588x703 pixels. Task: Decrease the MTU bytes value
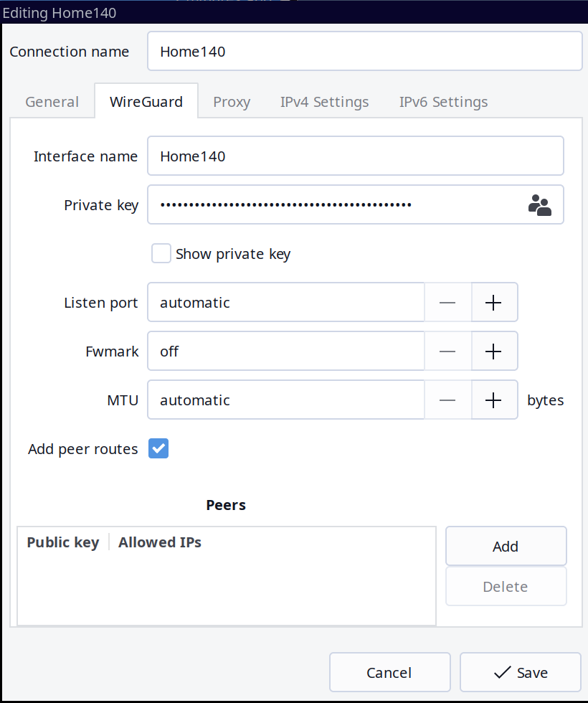pos(447,400)
